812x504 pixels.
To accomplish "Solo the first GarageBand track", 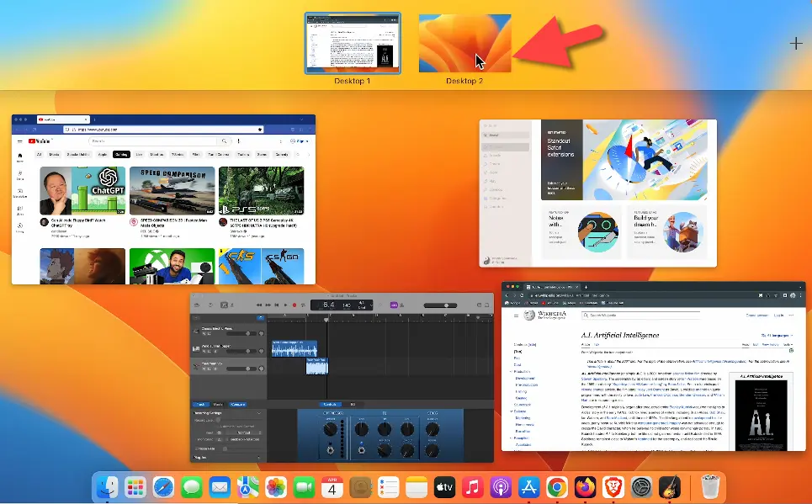I will point(209,333).
